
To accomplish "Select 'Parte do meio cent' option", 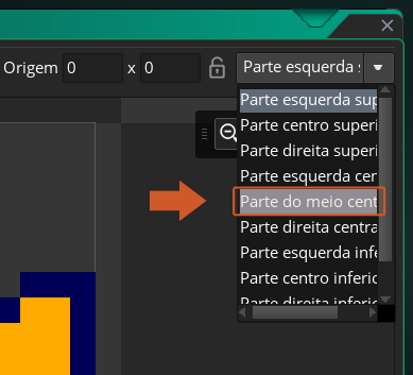I will click(x=309, y=202).
